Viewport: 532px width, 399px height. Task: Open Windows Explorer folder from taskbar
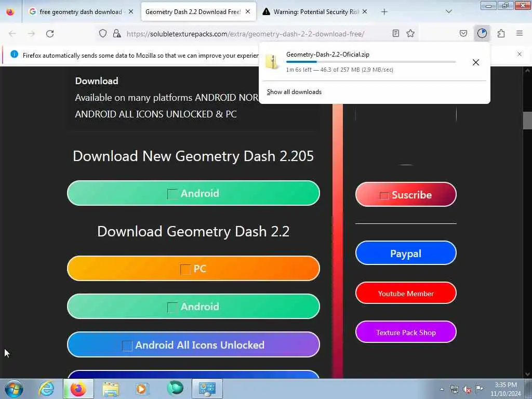click(110, 389)
